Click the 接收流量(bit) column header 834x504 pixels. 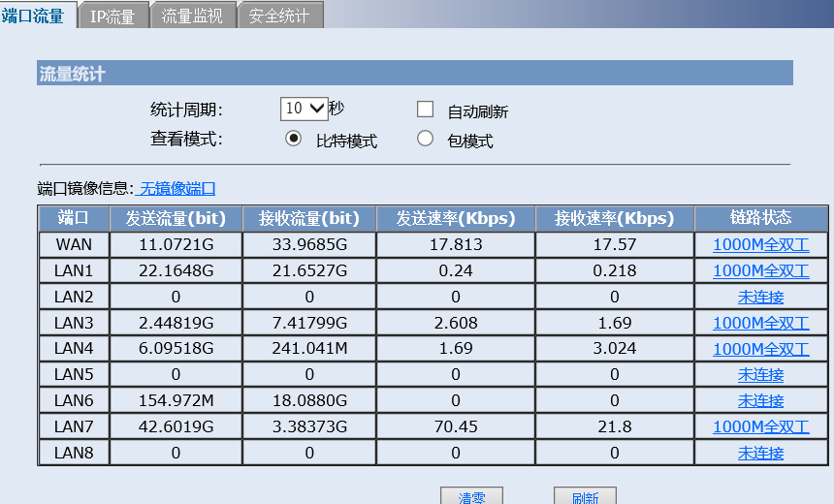point(309,218)
